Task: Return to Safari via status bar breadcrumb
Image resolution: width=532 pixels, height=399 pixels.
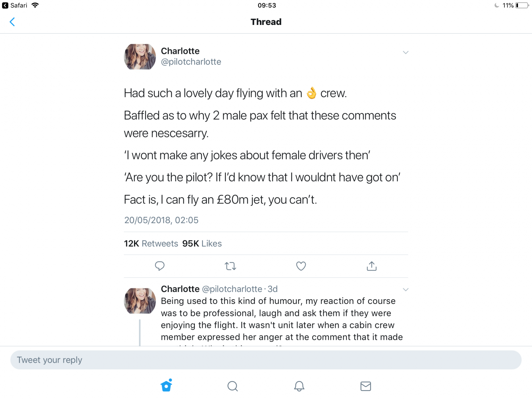Action: 15,5
